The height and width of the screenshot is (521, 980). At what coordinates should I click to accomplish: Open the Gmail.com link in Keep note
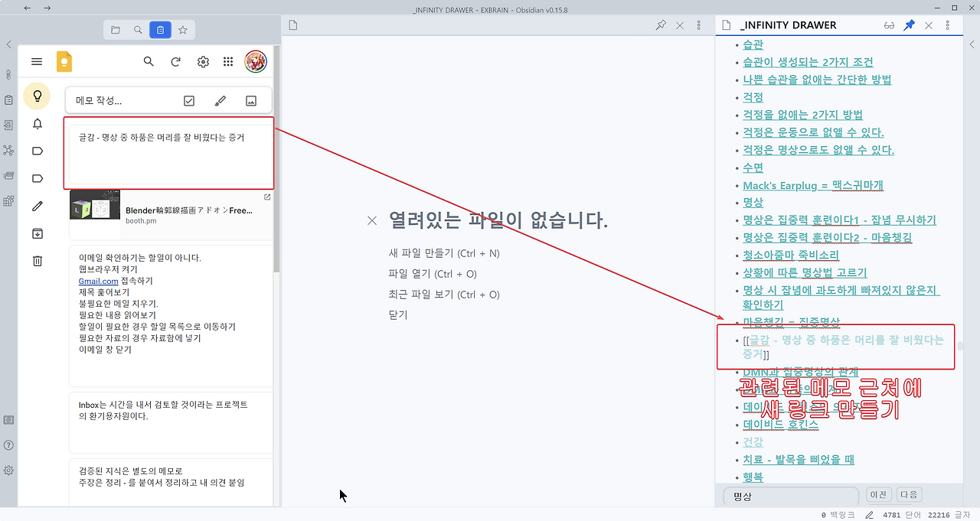point(98,281)
